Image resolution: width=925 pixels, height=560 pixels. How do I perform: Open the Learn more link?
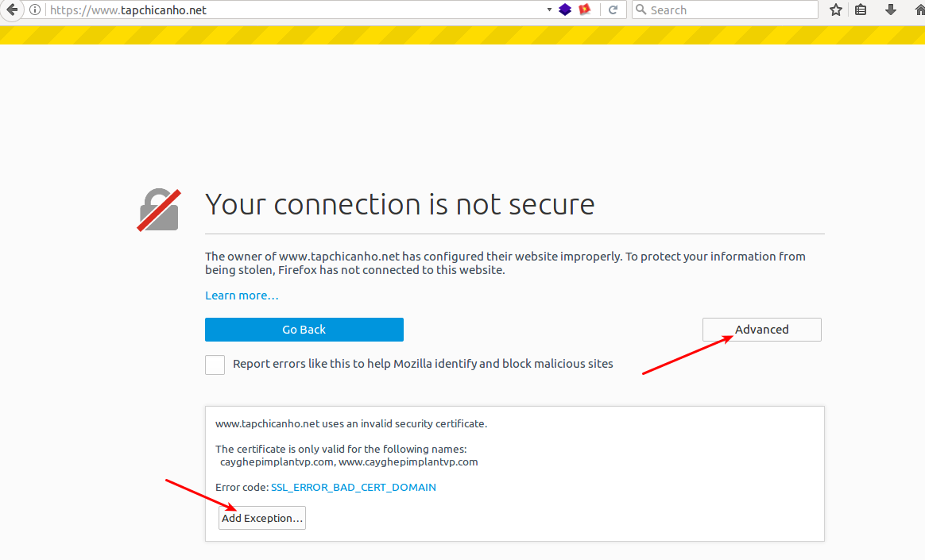pyautogui.click(x=242, y=295)
